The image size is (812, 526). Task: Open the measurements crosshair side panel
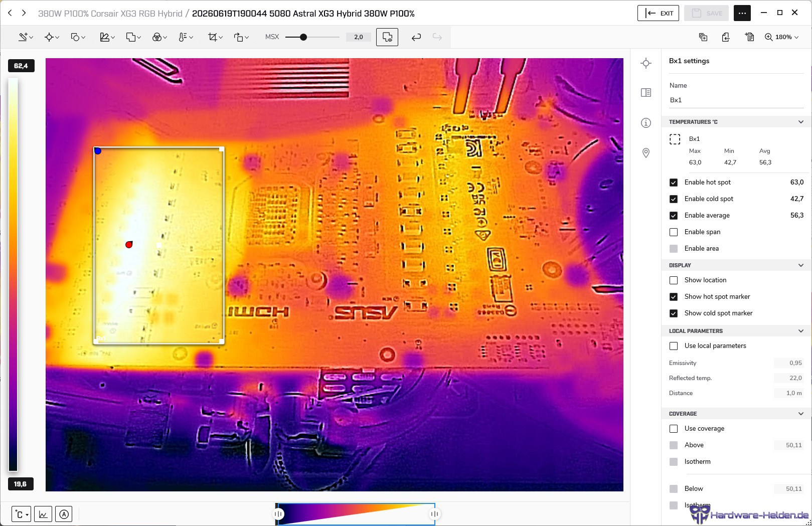coord(646,63)
